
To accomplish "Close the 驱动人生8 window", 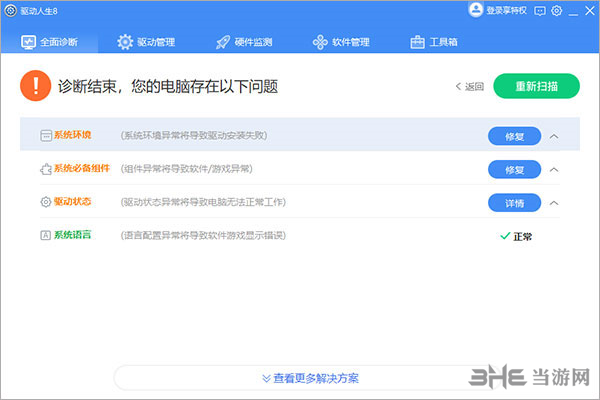I will 590,11.
